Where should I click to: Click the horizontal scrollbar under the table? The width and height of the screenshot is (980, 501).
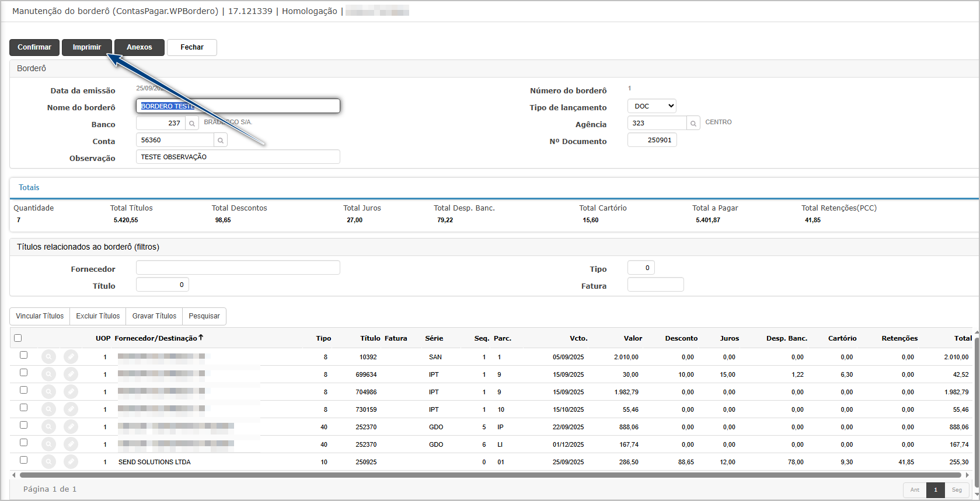489,475
